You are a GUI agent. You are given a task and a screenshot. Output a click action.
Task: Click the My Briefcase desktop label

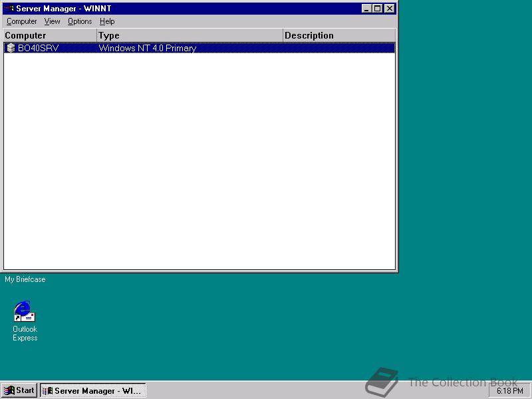(x=25, y=279)
